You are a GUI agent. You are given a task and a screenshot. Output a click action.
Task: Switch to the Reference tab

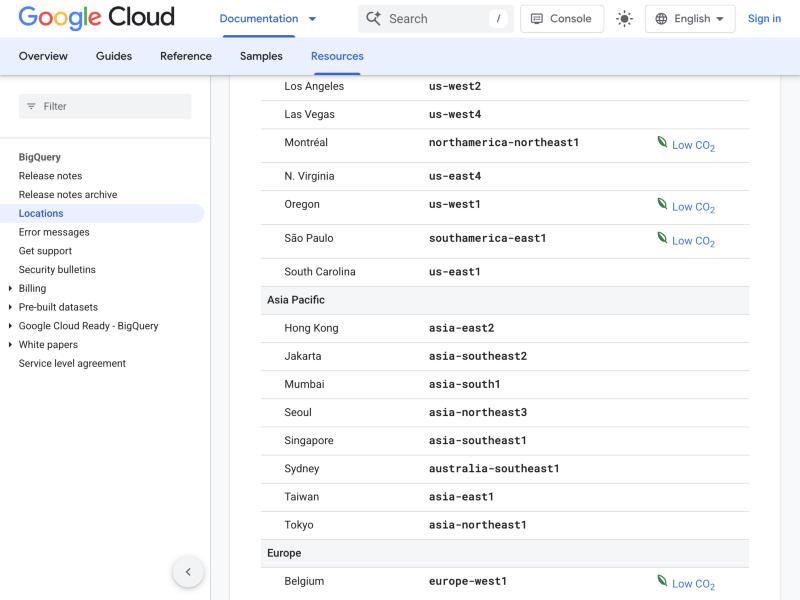(x=186, y=56)
